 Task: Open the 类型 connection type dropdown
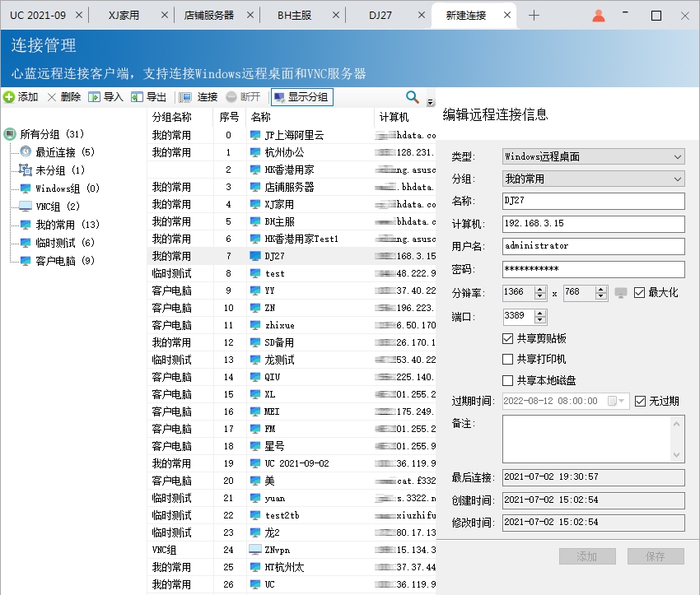[679, 156]
